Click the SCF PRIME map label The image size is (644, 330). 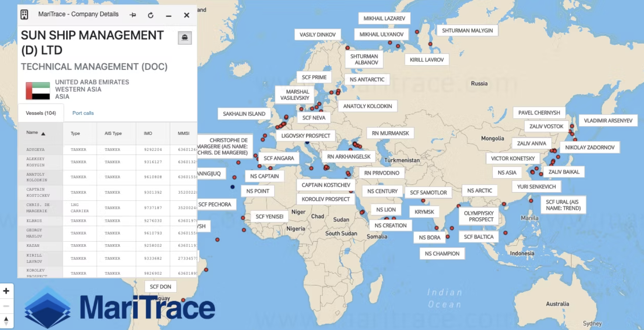tap(314, 77)
